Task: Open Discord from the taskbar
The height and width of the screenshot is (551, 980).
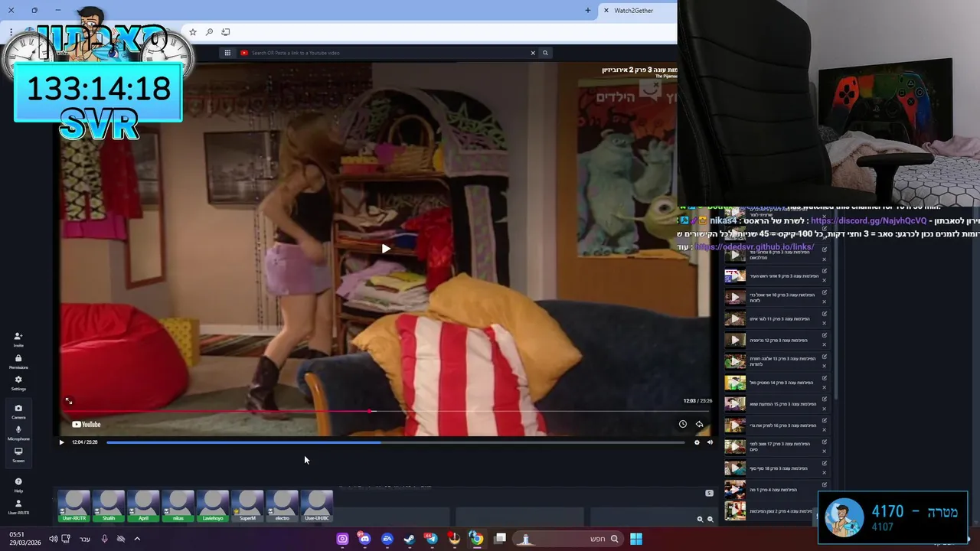Action: (x=364, y=539)
